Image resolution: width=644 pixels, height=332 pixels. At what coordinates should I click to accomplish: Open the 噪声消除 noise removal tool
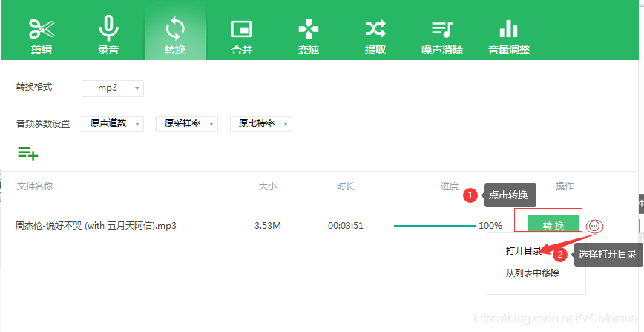[x=442, y=36]
